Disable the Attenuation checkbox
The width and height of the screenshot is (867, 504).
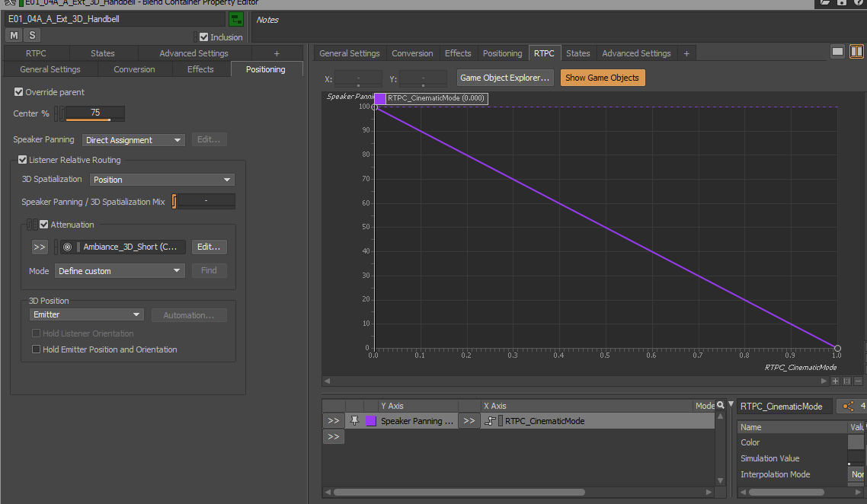point(44,225)
